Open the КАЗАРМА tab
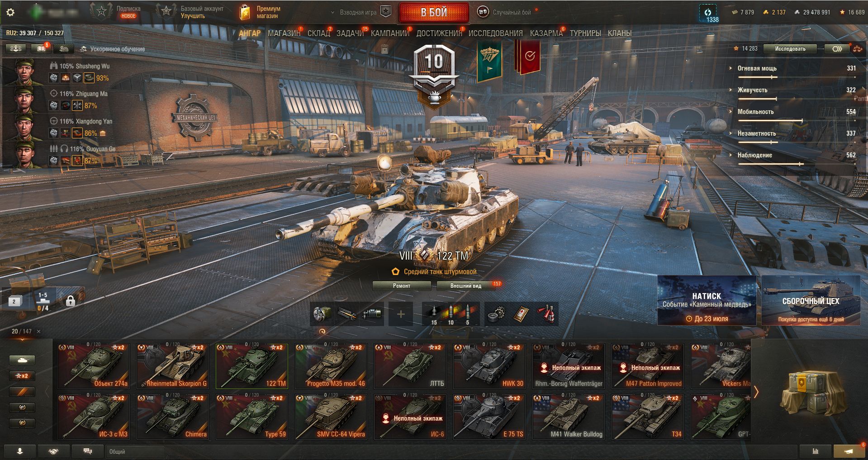The height and width of the screenshot is (460, 868). pos(546,33)
